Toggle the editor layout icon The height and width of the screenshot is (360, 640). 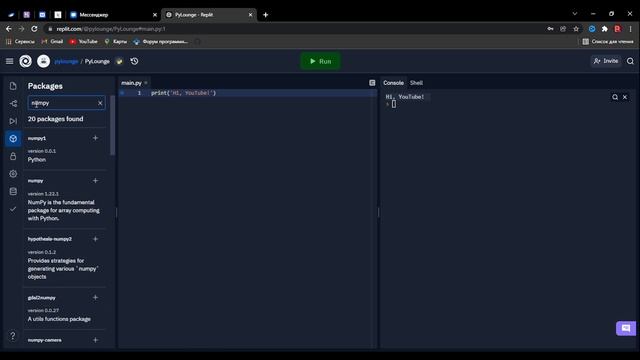click(x=372, y=83)
